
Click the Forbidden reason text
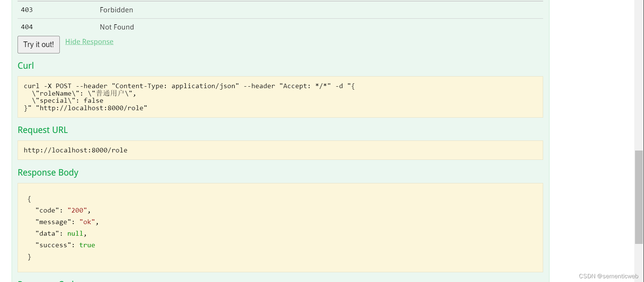click(x=116, y=10)
